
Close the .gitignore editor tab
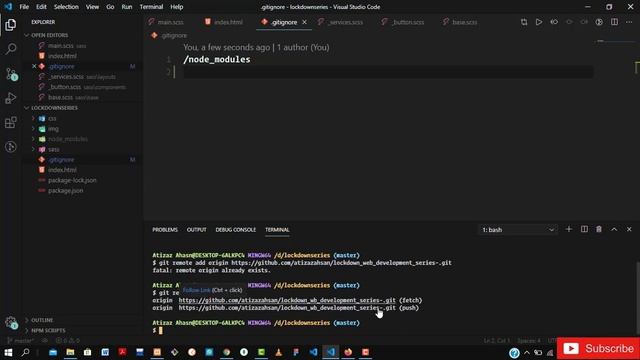click(304, 22)
